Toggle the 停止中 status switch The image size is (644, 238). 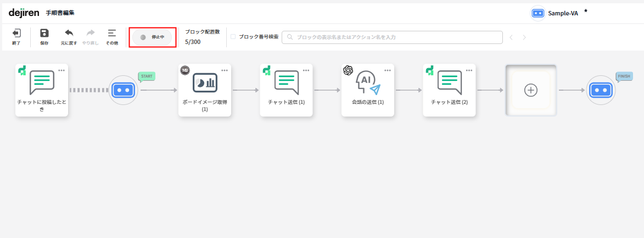pos(152,37)
